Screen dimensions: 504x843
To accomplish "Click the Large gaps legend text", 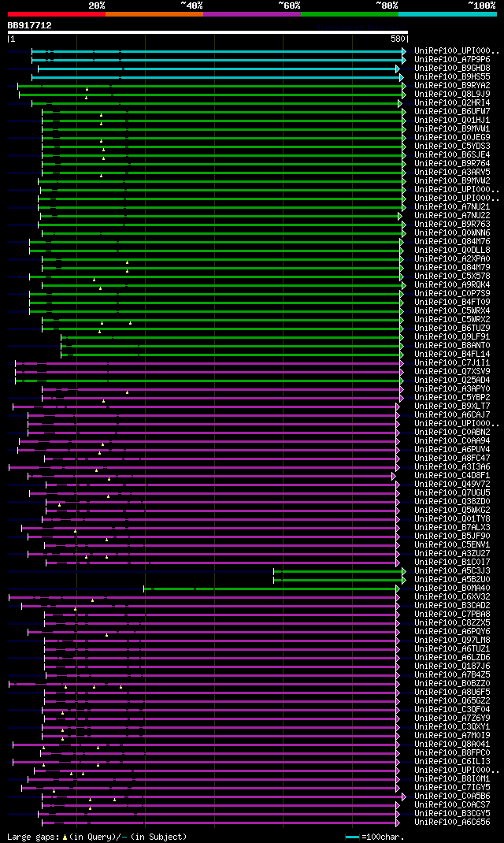I will (x=97, y=837).
